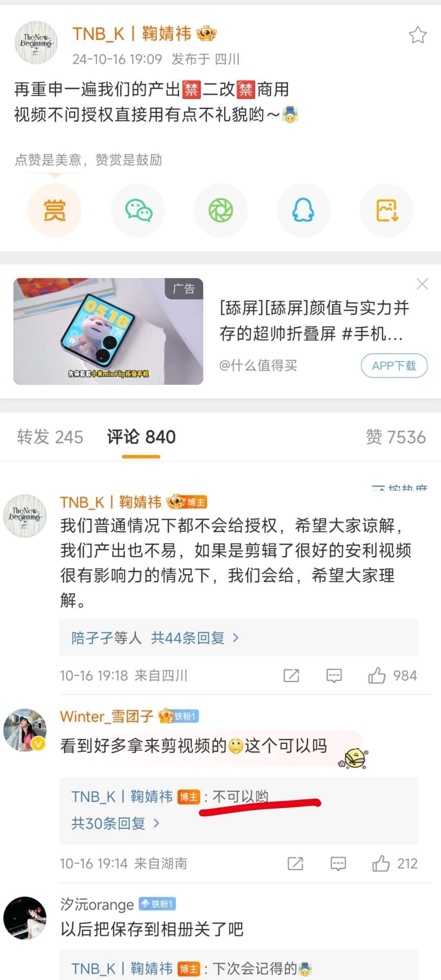Open the Xiaomi flip phone ad thumbnail

tap(108, 331)
